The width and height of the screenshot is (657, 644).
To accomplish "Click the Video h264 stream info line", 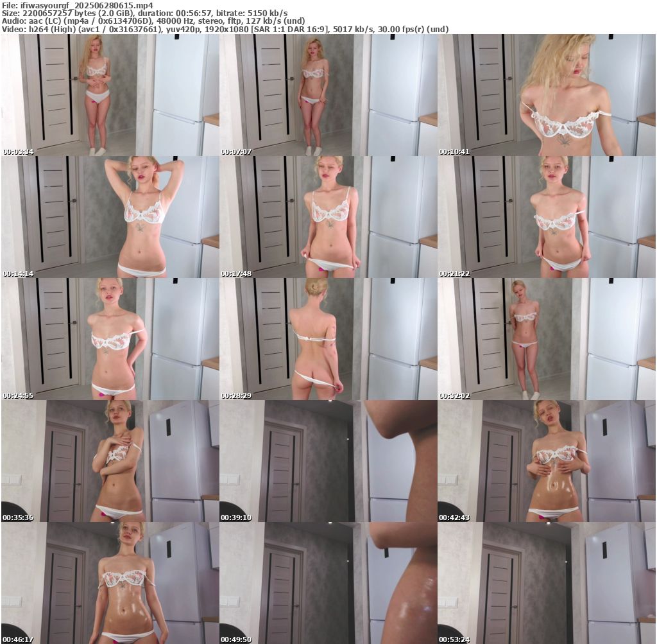I will tap(225, 29).
